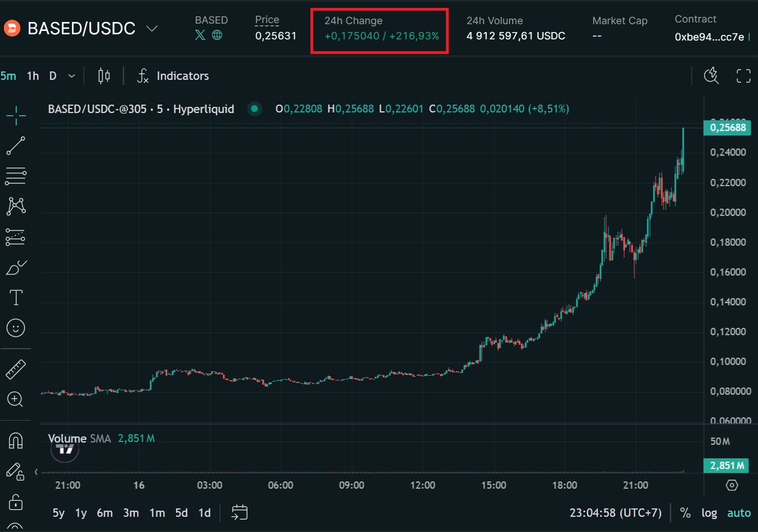Select the brush drawing tool
The image size is (758, 532).
[x=16, y=267]
